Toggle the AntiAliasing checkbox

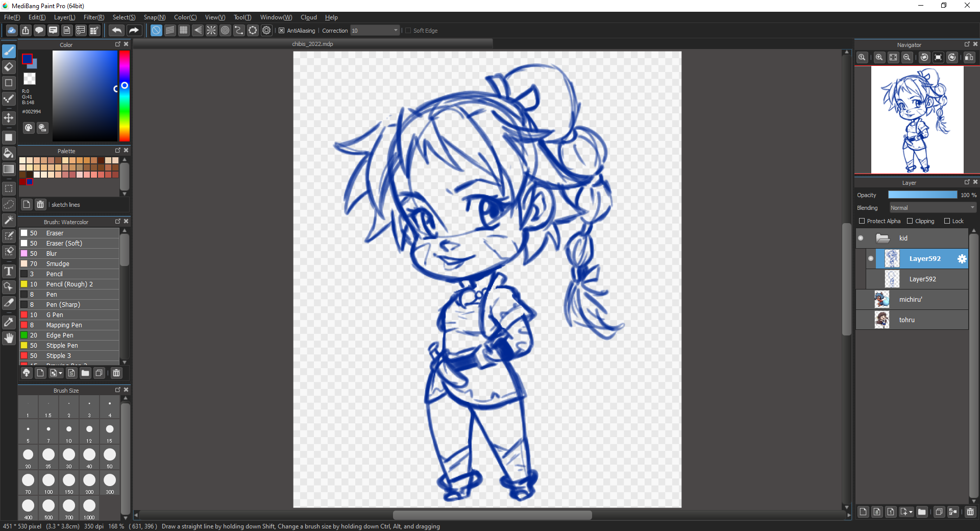point(281,31)
